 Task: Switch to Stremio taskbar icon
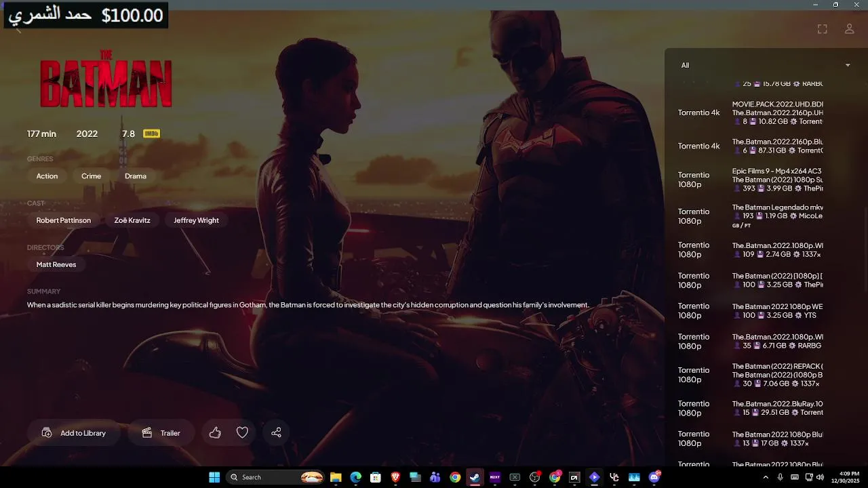594,477
